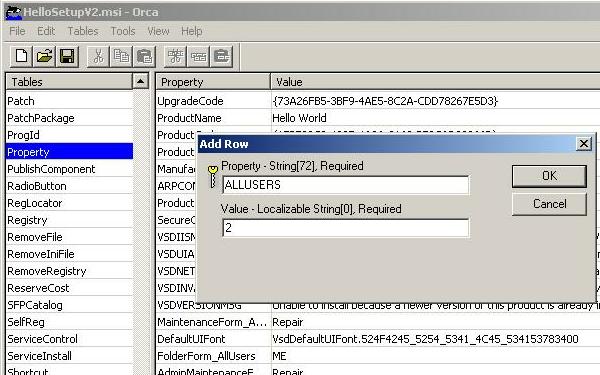The height and width of the screenshot is (375, 600).
Task: Click the key icon in Add Row dialog
Action: point(212,176)
